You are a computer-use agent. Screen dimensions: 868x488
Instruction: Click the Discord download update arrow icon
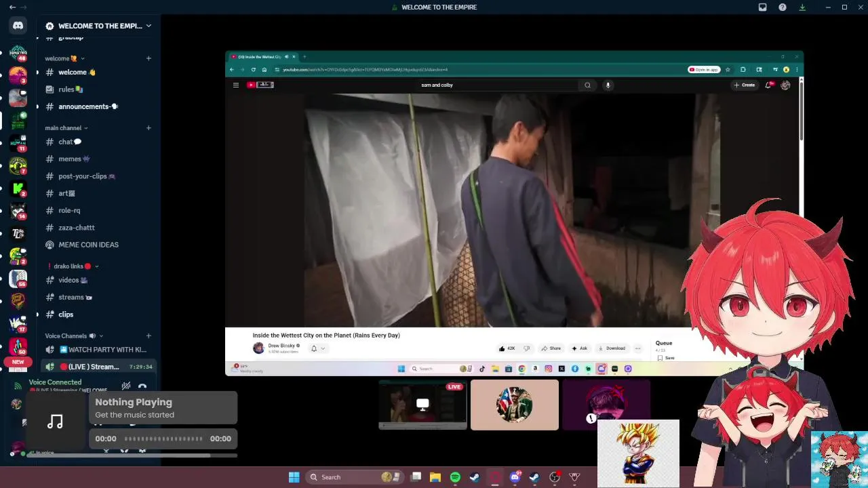(802, 7)
